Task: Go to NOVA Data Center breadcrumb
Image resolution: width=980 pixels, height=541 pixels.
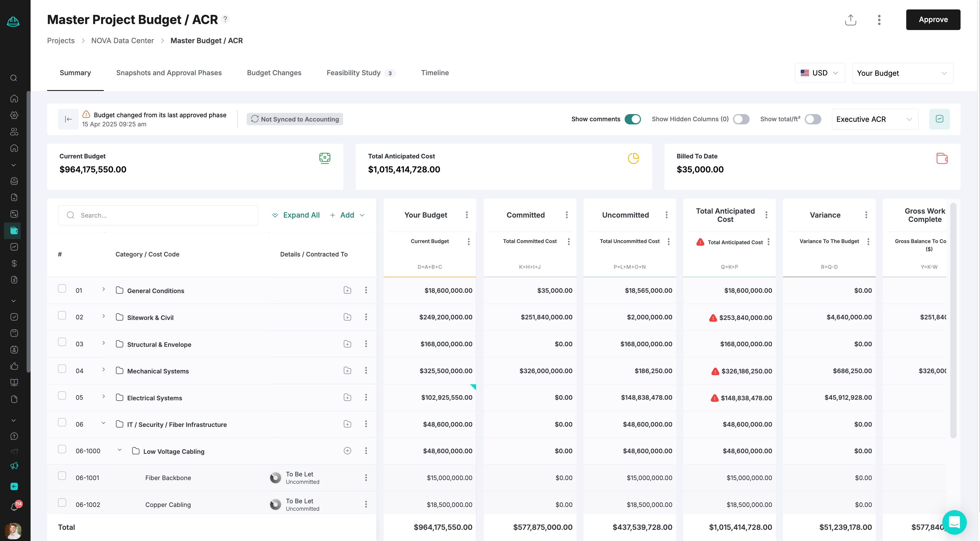Action: (122, 41)
